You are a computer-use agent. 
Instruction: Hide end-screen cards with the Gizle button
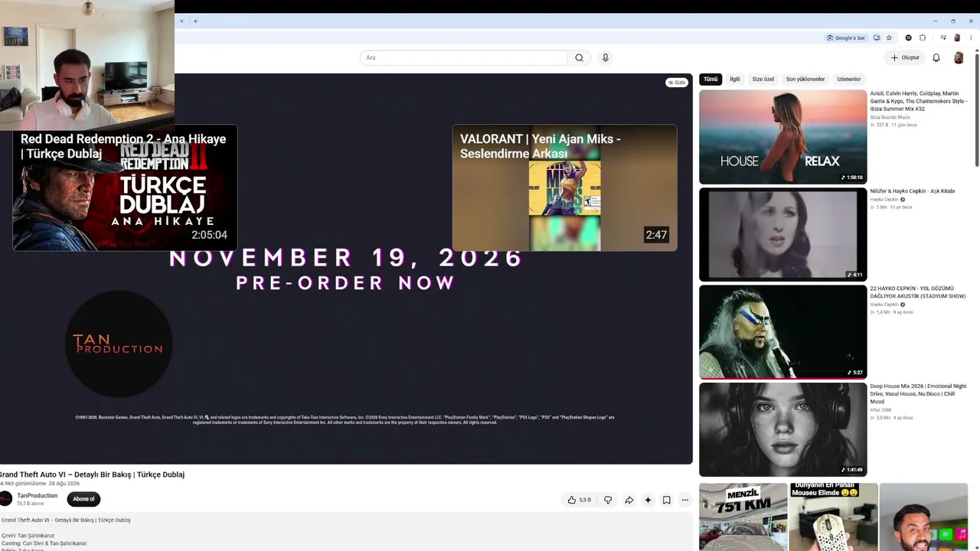[x=677, y=82]
